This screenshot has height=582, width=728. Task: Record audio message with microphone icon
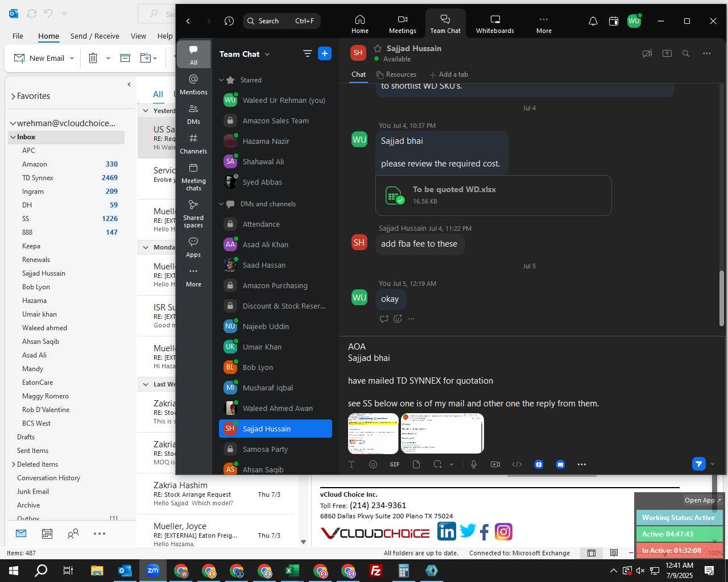[473, 464]
